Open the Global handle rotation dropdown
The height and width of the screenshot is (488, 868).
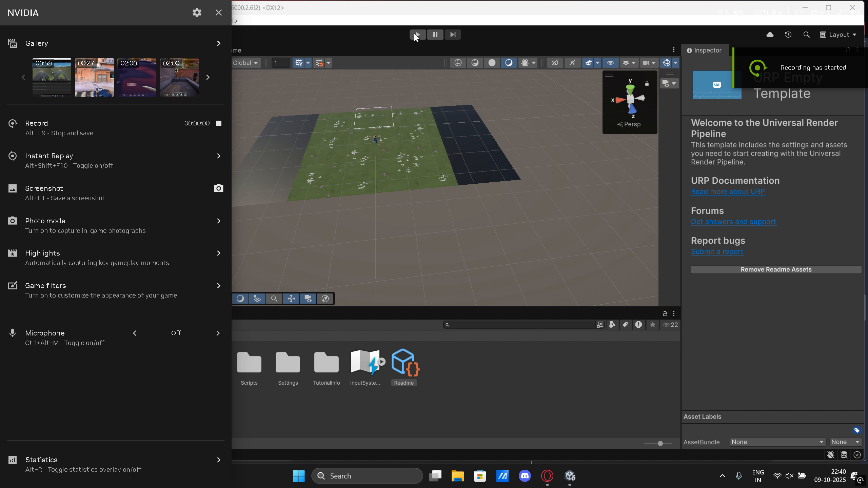pos(246,63)
